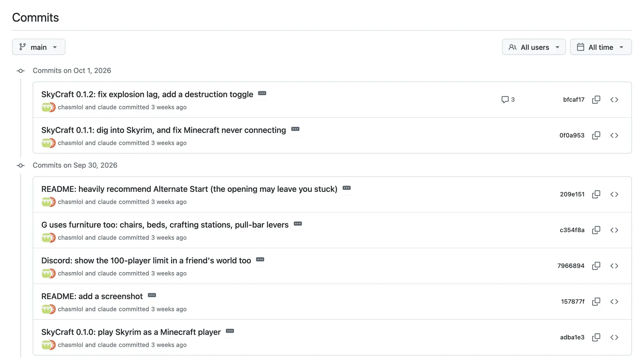Screen dimensions: 644x361
Task: Expand SkyCraft 0.1.1 commit description ellipsis
Action: tap(295, 129)
